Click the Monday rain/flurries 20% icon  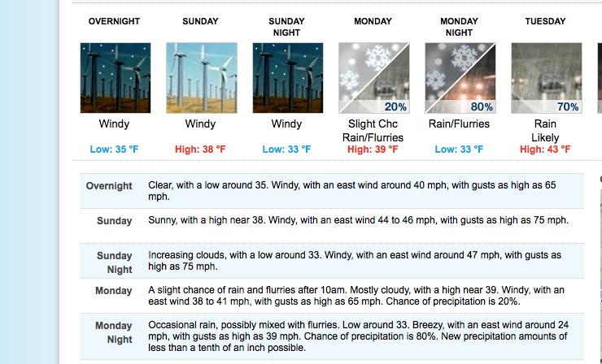pos(373,78)
